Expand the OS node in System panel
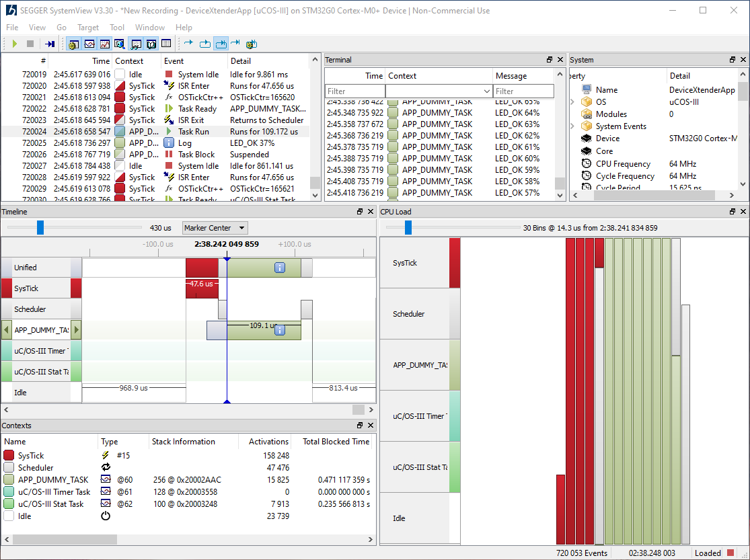Viewport: 750px width, 560px height. pyautogui.click(x=572, y=102)
